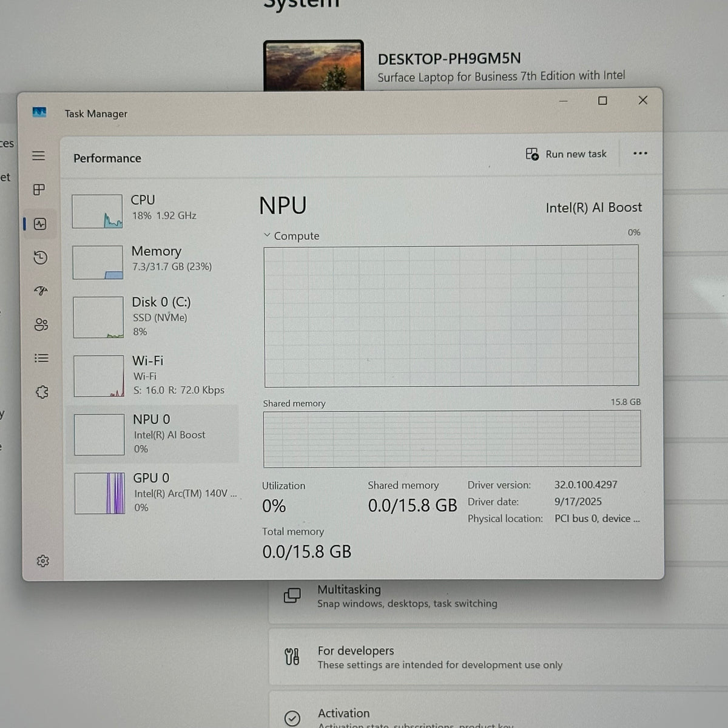Open the Services page puzzle icon
The height and width of the screenshot is (728, 728).
coord(42,392)
